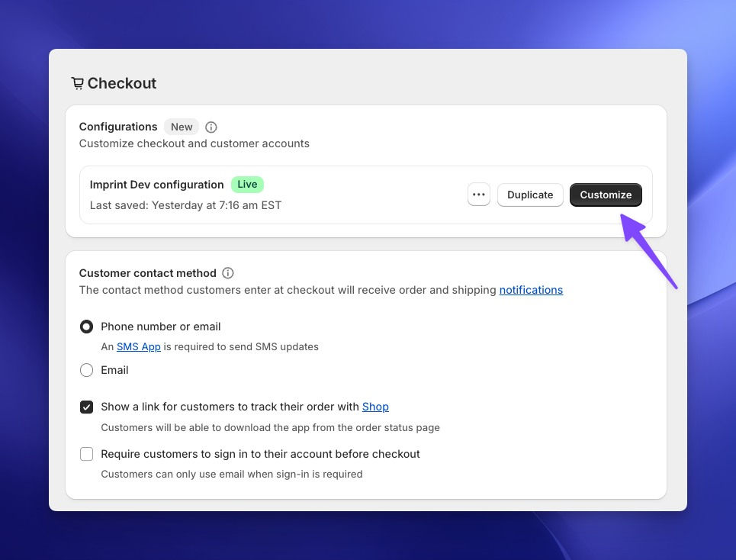
Task: Open the info tooltip next to Configurations
Action: pyautogui.click(x=211, y=127)
